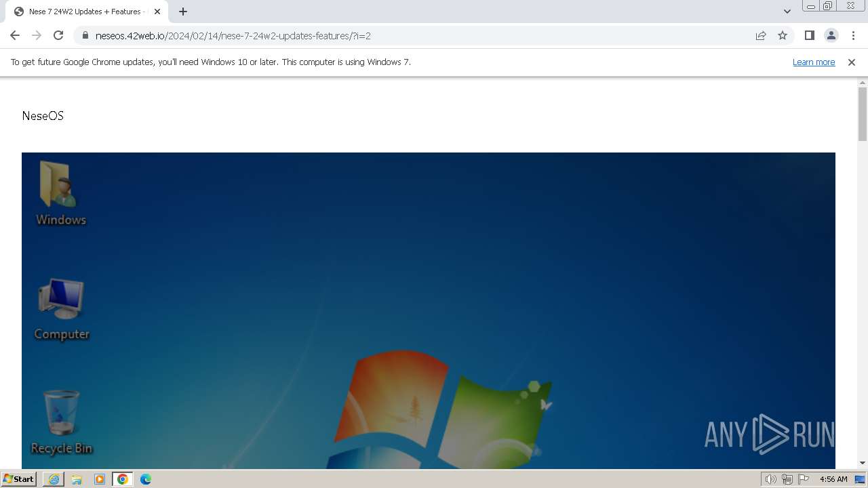Launch Microsoft Edge from the taskbar

(x=146, y=479)
